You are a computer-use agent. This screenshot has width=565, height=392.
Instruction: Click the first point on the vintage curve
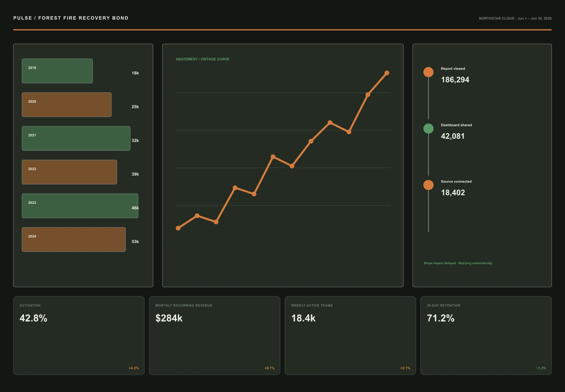coord(178,228)
